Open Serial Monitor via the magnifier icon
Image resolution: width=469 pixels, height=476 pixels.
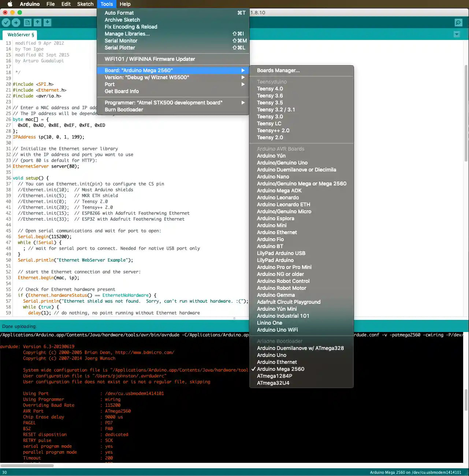pyautogui.click(x=458, y=22)
